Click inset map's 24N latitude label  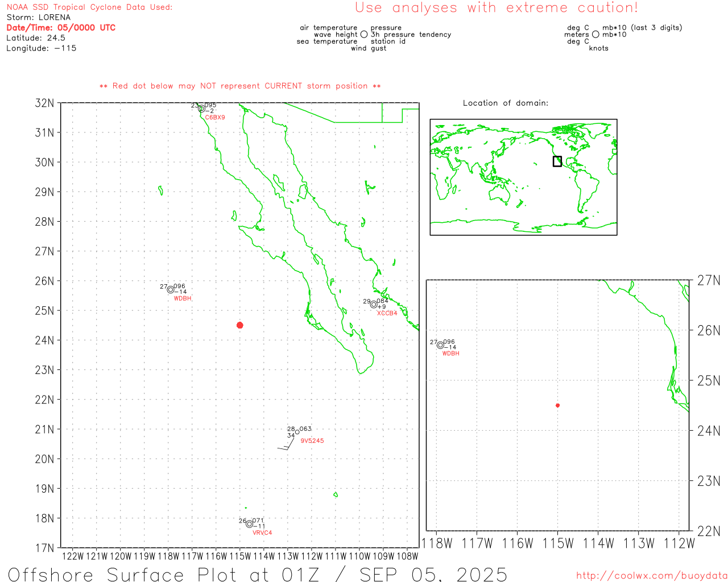click(x=709, y=431)
